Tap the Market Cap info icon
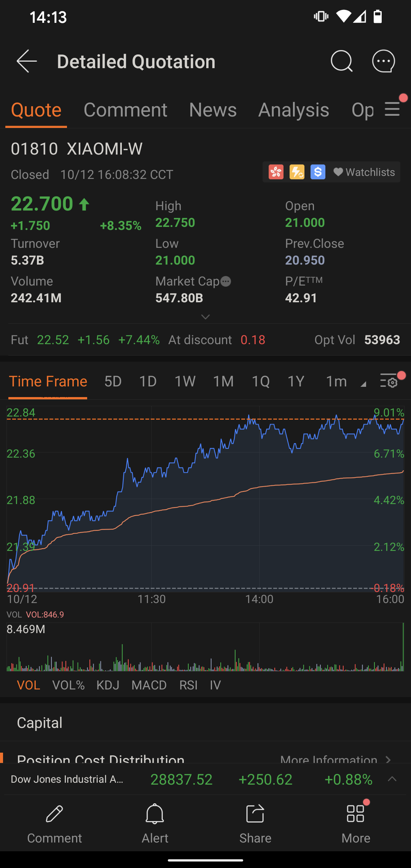The image size is (411, 868). (x=226, y=281)
